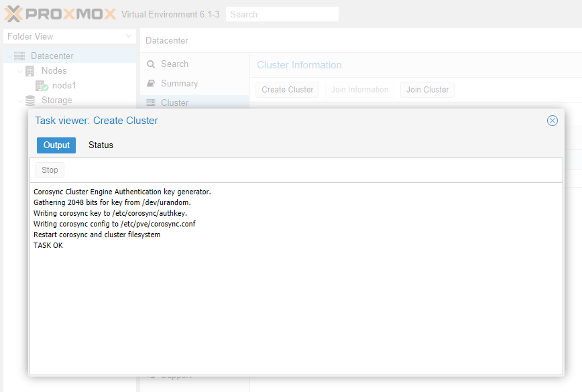
Task: Open Summary via the book icon in the side menu
Action: pos(151,84)
